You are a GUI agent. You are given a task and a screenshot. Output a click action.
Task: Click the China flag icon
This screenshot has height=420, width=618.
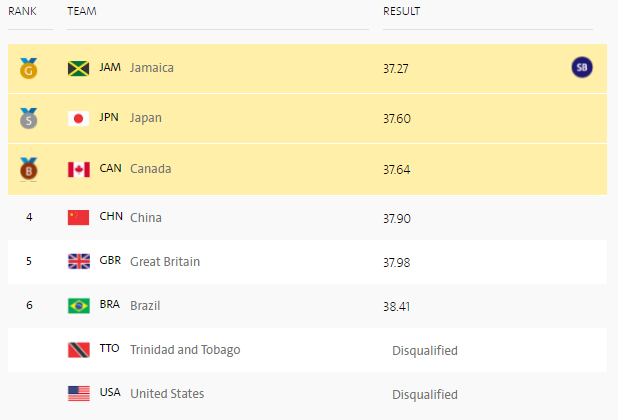click(x=78, y=217)
